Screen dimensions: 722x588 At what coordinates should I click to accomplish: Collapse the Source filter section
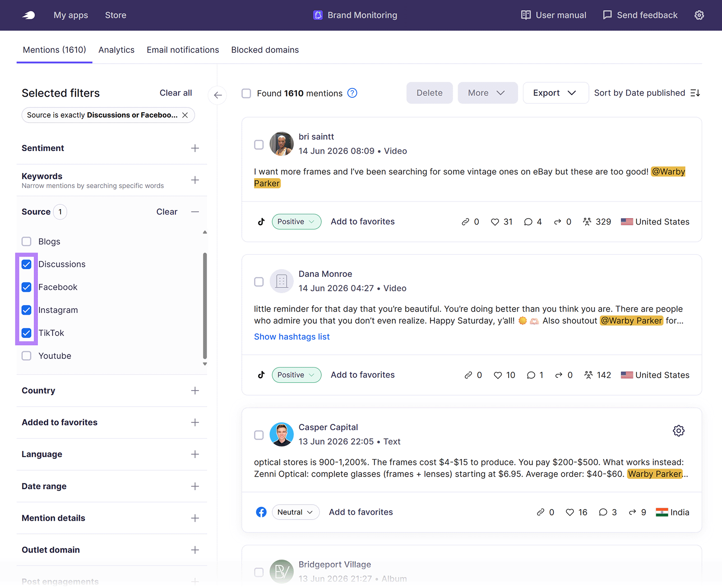point(195,212)
